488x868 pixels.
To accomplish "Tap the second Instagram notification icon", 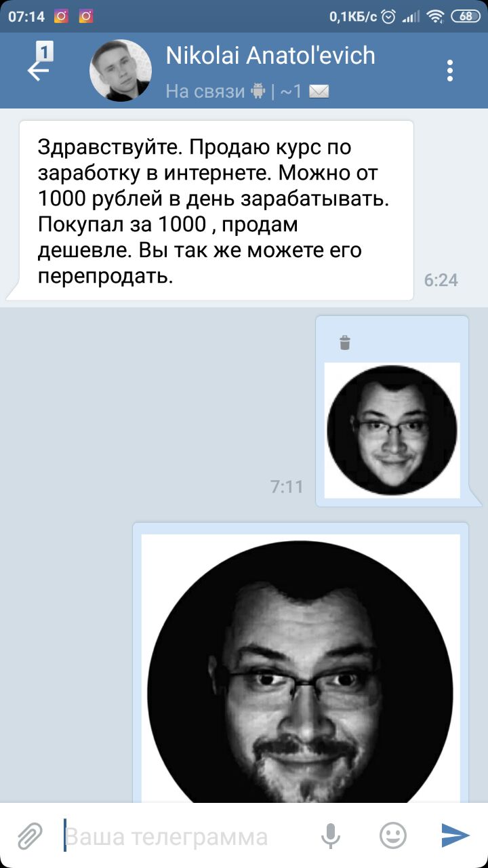I will pos(86,16).
